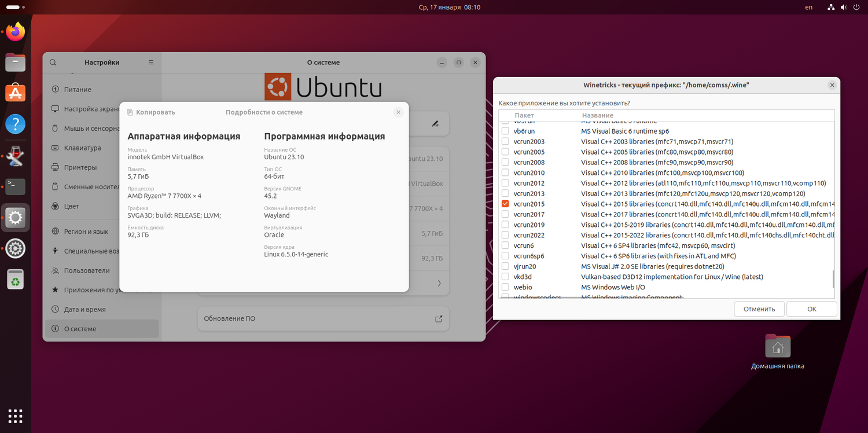Click OK in the Winetricks window
Image resolution: width=868 pixels, height=433 pixels.
(812, 309)
